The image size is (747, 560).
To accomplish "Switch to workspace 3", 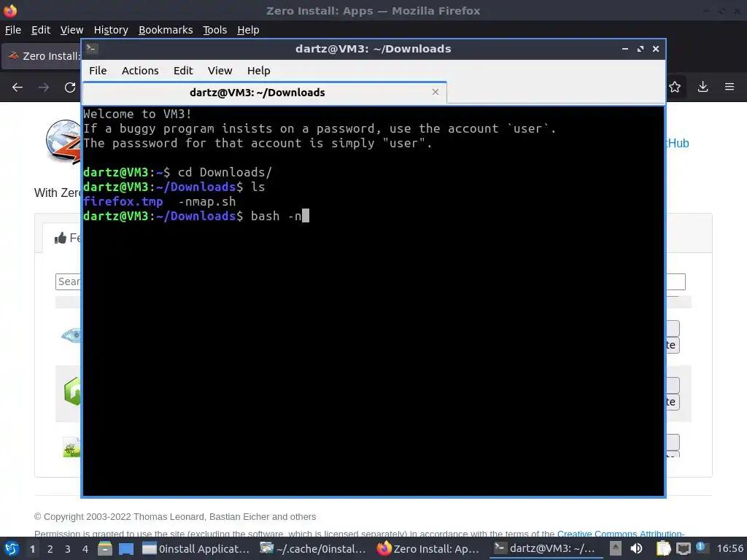I will point(68,549).
